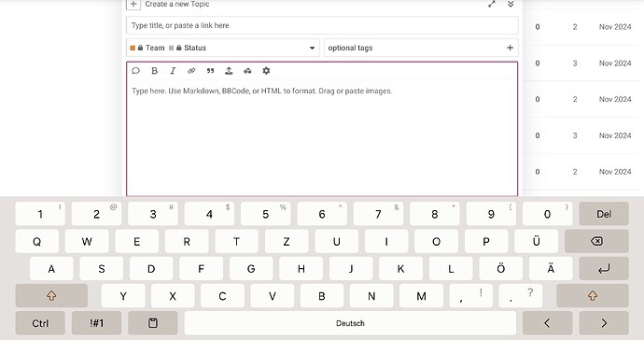Screen dimensions: 644x340
Task: Tap the Del key on keyboard
Action: click(604, 214)
